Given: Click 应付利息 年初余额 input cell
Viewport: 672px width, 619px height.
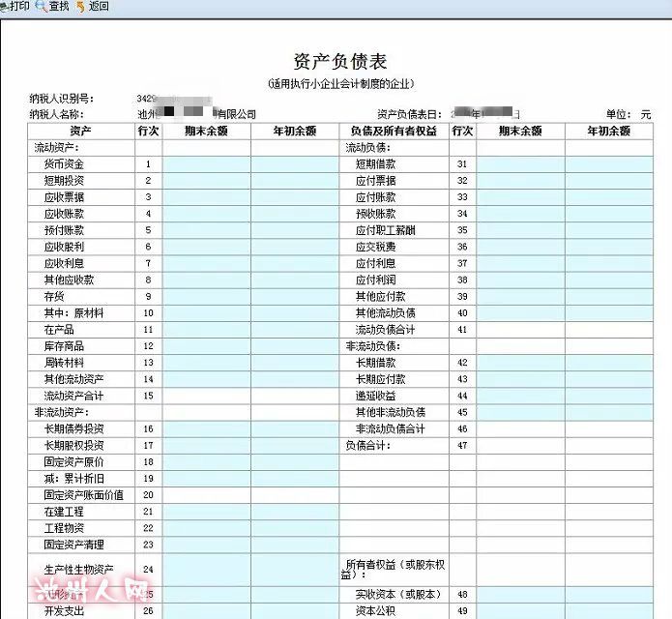Looking at the screenshot, I should (609, 264).
